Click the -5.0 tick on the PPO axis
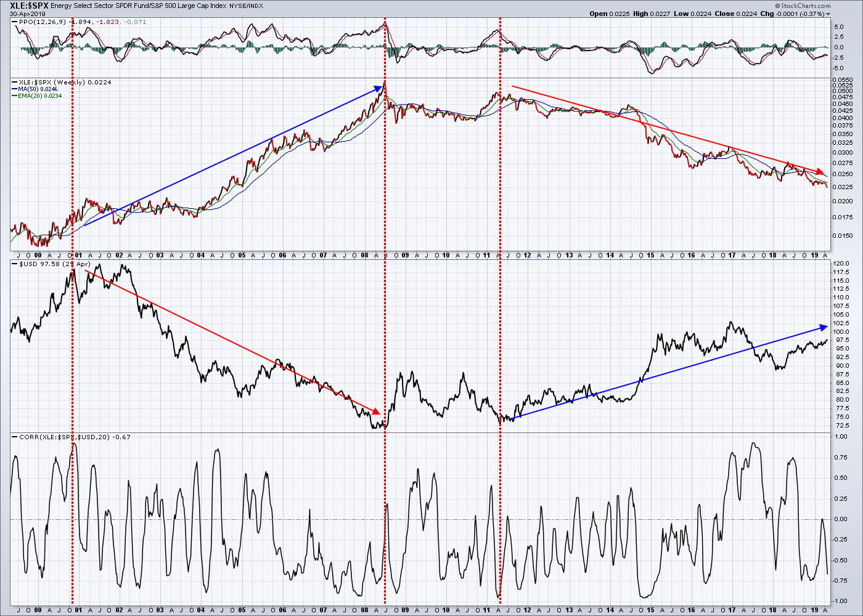 pos(838,67)
